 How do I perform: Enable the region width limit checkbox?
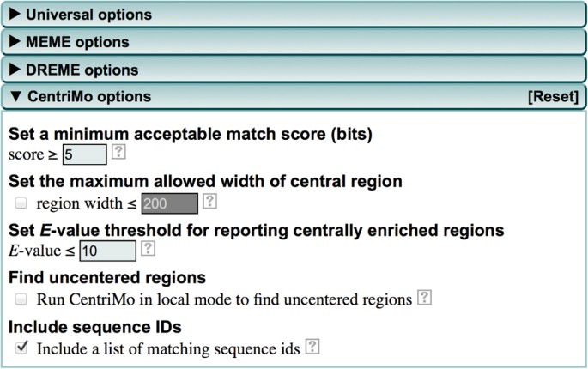[x=21, y=203]
